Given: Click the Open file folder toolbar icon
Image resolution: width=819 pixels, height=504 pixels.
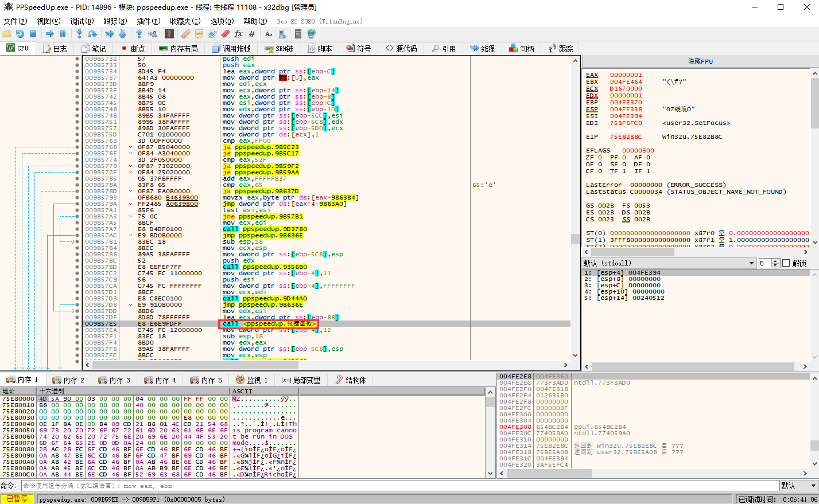Looking at the screenshot, I should 7,34.
